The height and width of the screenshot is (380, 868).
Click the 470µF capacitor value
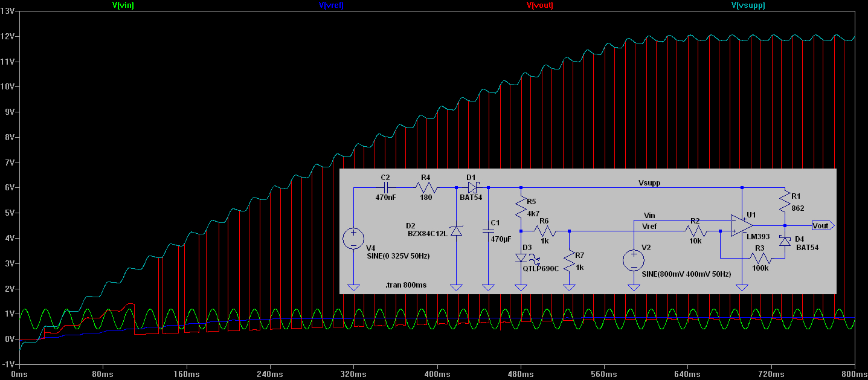pos(501,239)
